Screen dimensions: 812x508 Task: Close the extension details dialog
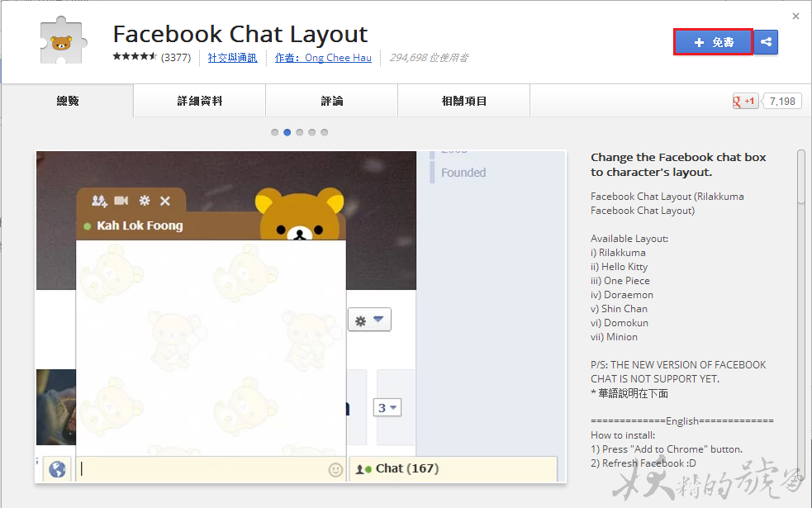click(x=796, y=17)
